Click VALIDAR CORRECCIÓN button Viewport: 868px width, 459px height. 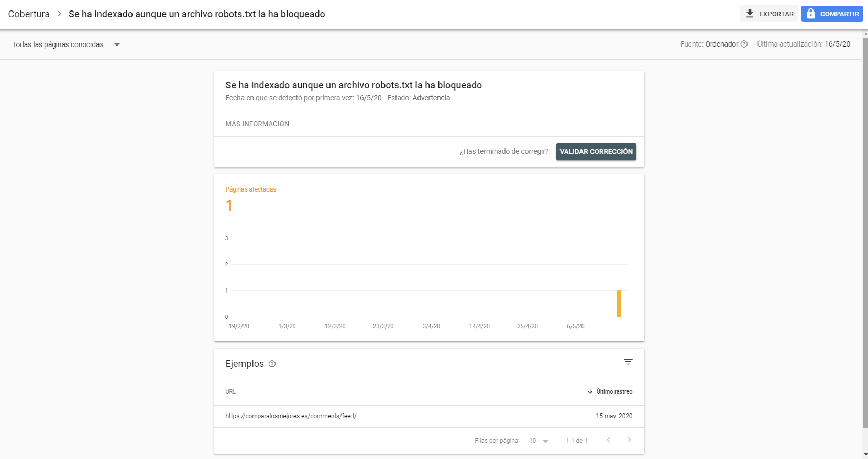coord(596,152)
